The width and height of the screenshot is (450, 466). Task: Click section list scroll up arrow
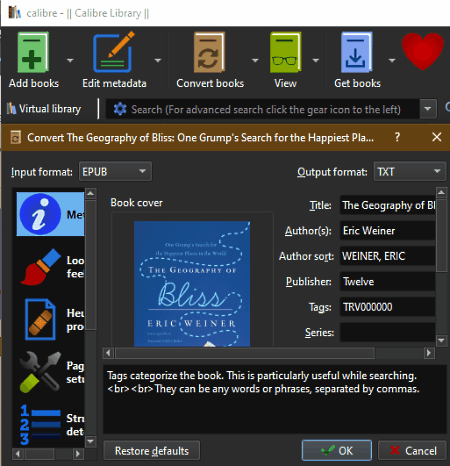(x=91, y=193)
